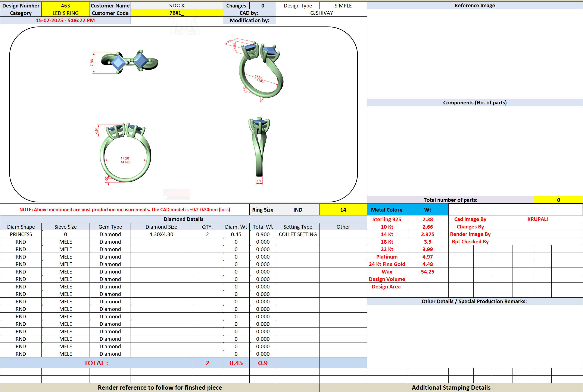Select the 10 Kt weight 2.66
The height and width of the screenshot is (392, 583).
[428, 227]
